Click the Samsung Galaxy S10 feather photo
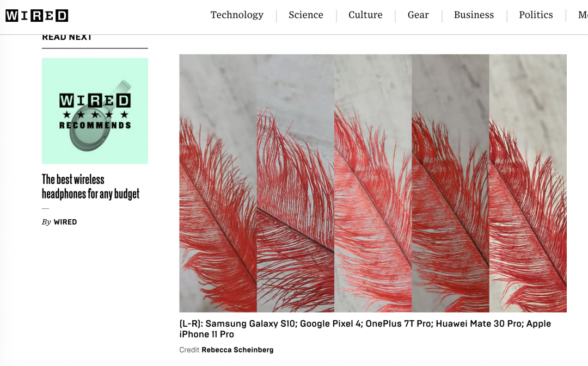Screen dimensions: 588x366 [218, 183]
